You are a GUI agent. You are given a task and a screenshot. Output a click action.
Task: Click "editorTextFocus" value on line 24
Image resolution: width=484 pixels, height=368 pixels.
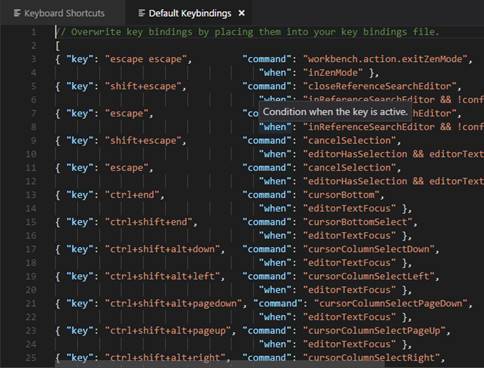click(x=349, y=344)
